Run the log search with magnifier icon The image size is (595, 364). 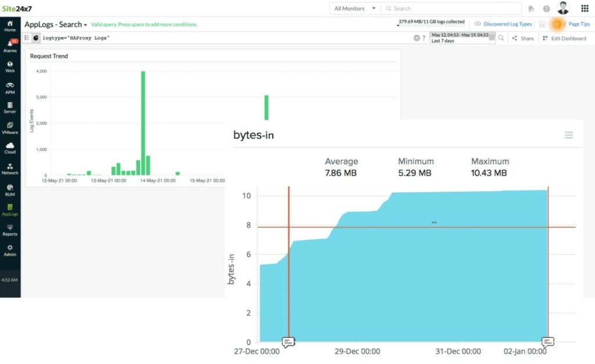501,38
